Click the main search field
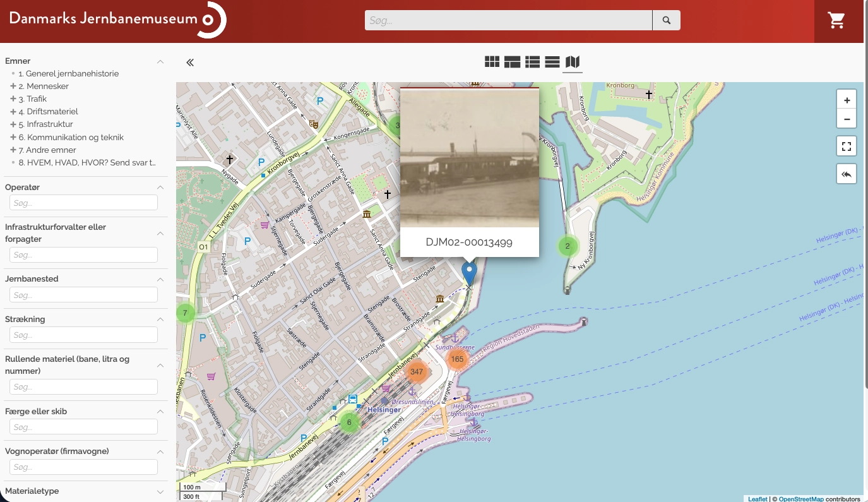This screenshot has width=868, height=502. tap(508, 20)
